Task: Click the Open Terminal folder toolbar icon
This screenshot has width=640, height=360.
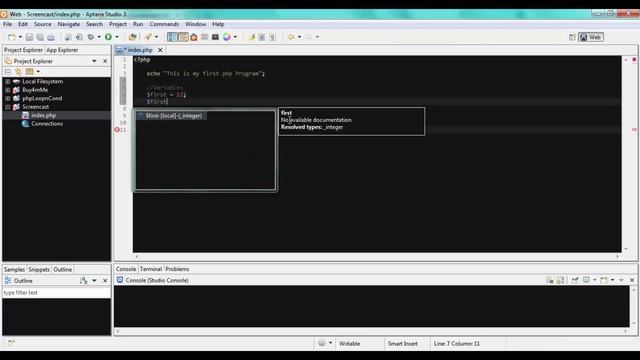Action: [132, 37]
